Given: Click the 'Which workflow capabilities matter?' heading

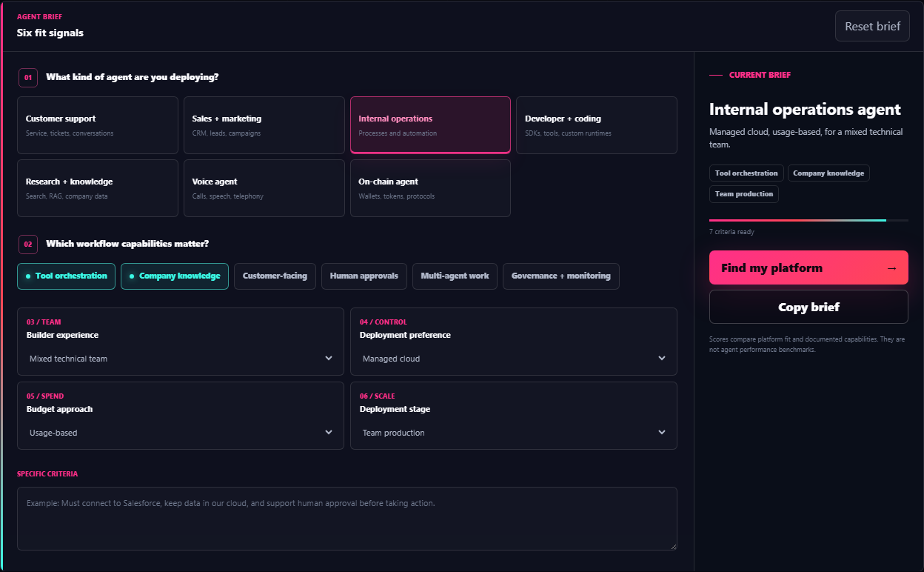Looking at the screenshot, I should click(127, 244).
